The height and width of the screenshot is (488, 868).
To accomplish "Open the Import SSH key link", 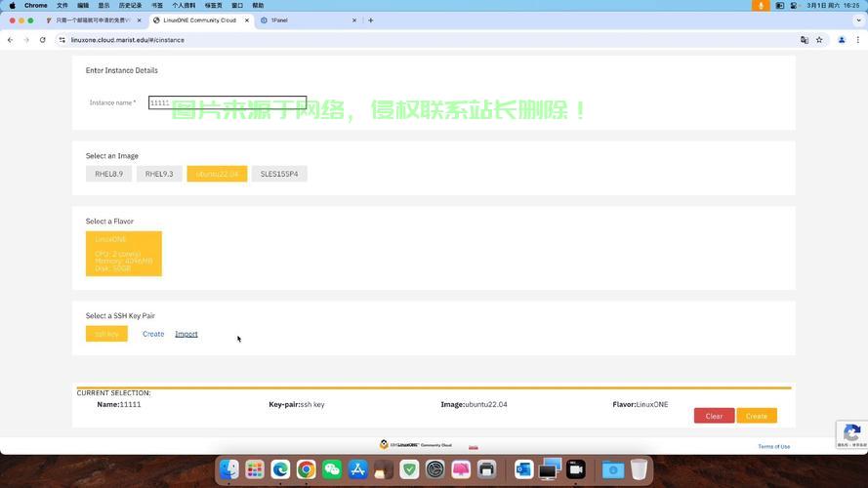I will click(x=186, y=334).
